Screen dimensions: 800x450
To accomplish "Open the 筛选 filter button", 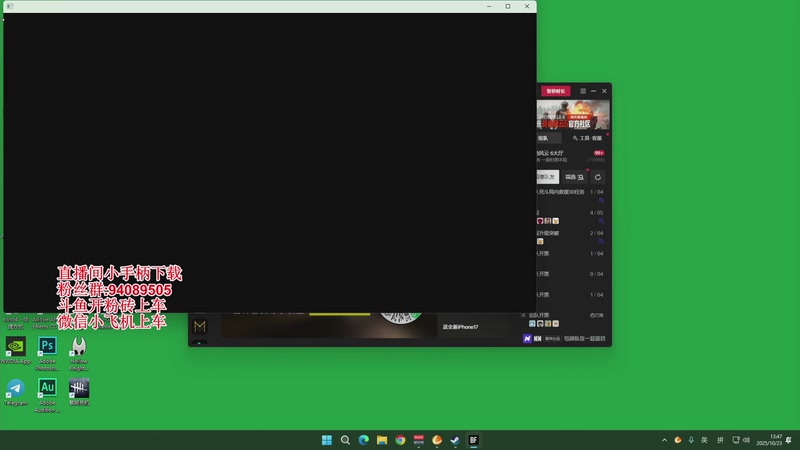I will coord(574,177).
